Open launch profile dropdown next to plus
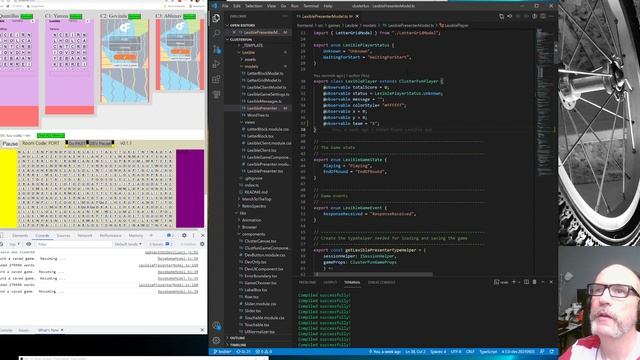 tap(519, 282)
